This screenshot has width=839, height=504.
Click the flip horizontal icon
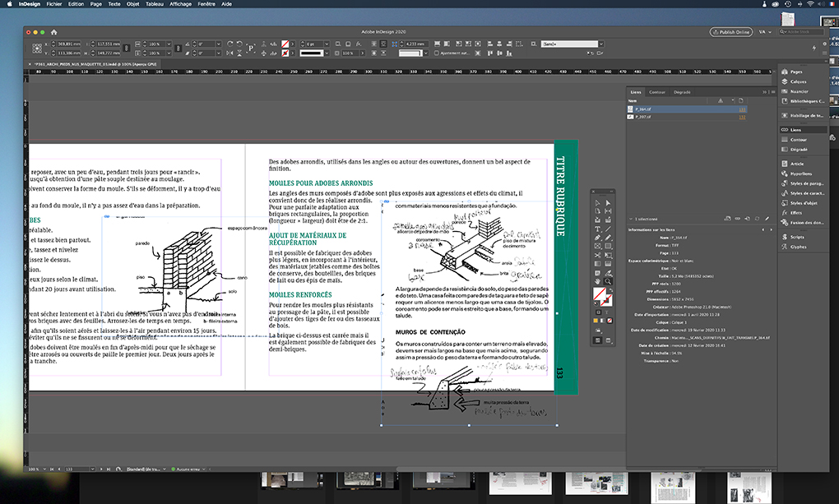(x=230, y=53)
